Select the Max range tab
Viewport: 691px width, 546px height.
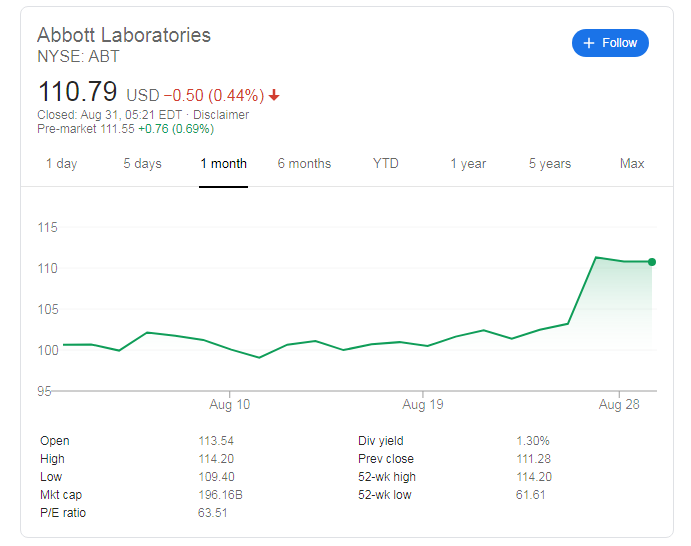pyautogui.click(x=632, y=163)
